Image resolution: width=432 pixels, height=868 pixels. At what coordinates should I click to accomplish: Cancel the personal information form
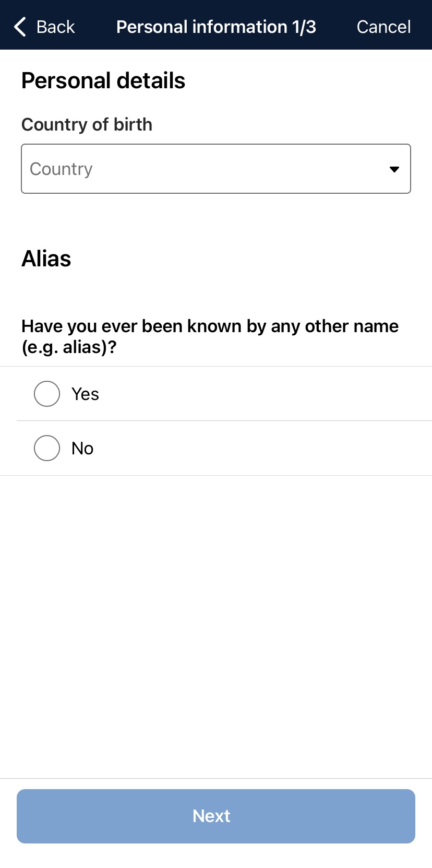pyautogui.click(x=383, y=27)
